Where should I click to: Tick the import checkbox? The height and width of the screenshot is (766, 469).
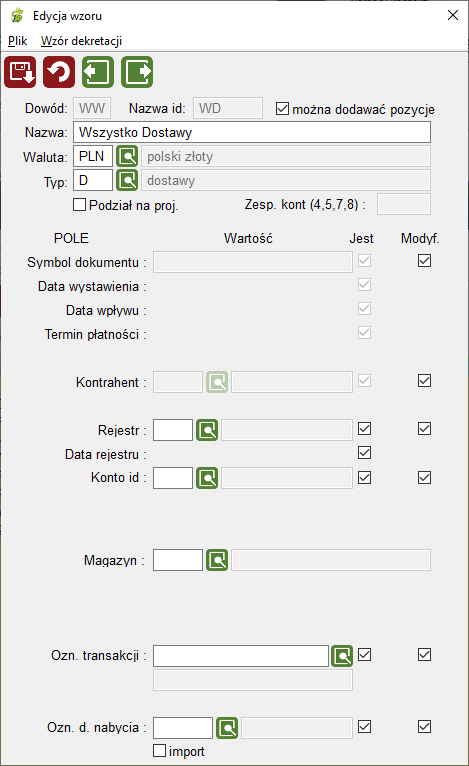point(159,750)
